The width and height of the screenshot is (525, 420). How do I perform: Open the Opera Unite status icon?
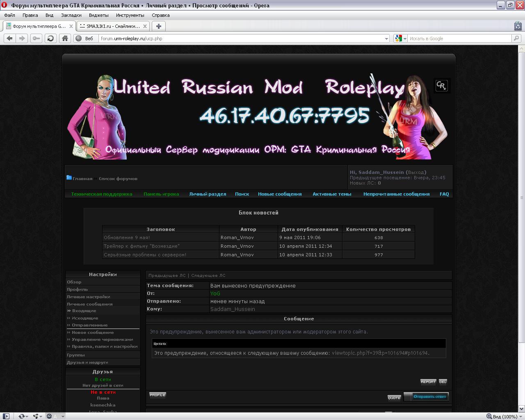pos(36,416)
